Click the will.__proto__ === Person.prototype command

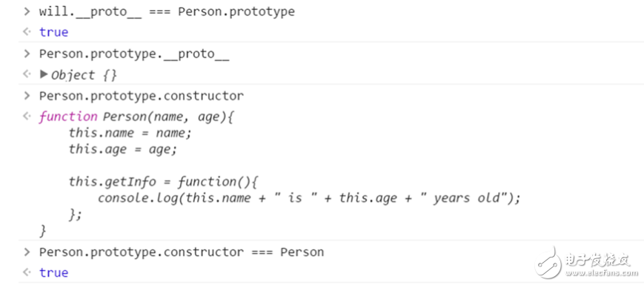point(167,12)
